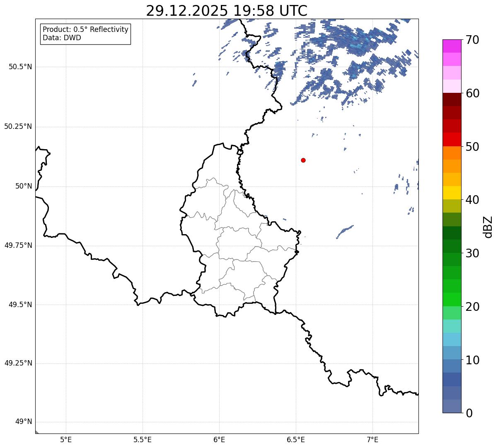Viewport: 498px width, 448px height.
Task: Click the elongated radar echo near 49.8°N 6.8°E
Action: [345, 232]
